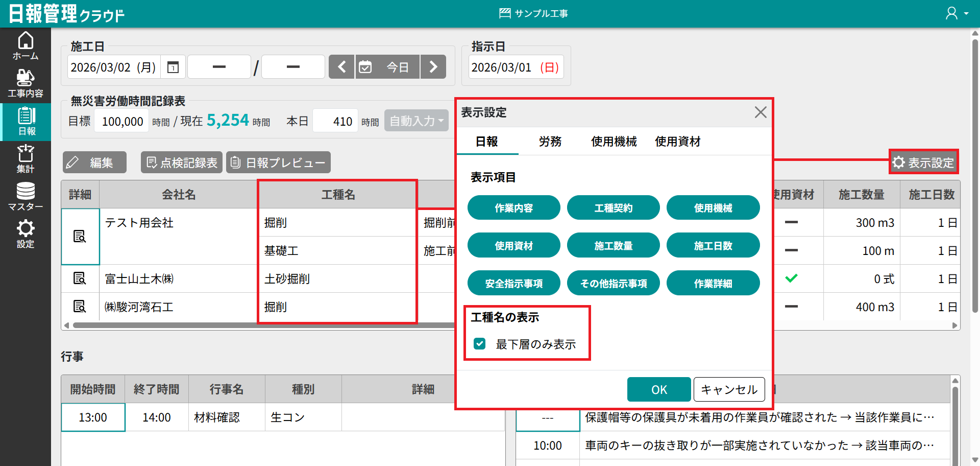Screen dimensions: 980x466
Task: Open the user account menu
Action: coord(957,13)
